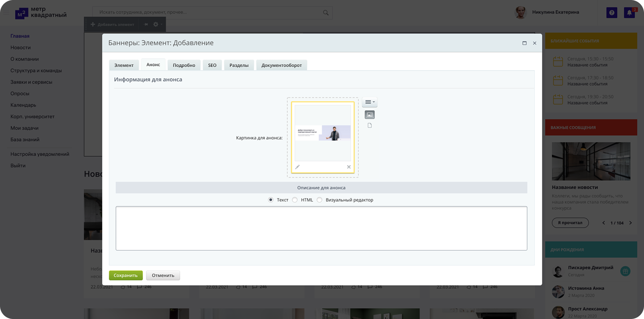Remove the announcement image with X icon
This screenshot has width=644, height=319.
coord(349,167)
